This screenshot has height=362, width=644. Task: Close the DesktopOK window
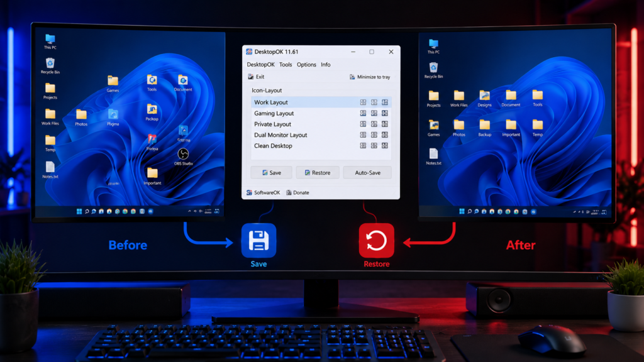tap(391, 52)
